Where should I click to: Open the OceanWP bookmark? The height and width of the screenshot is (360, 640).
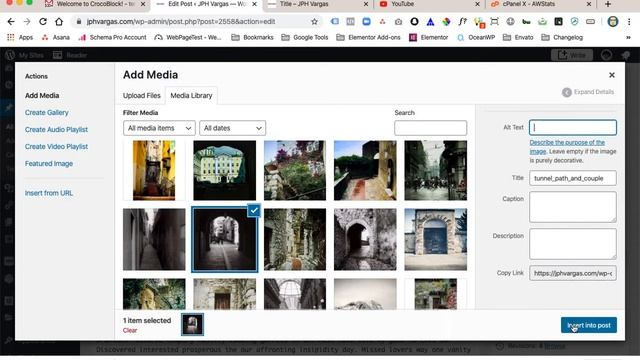click(476, 38)
